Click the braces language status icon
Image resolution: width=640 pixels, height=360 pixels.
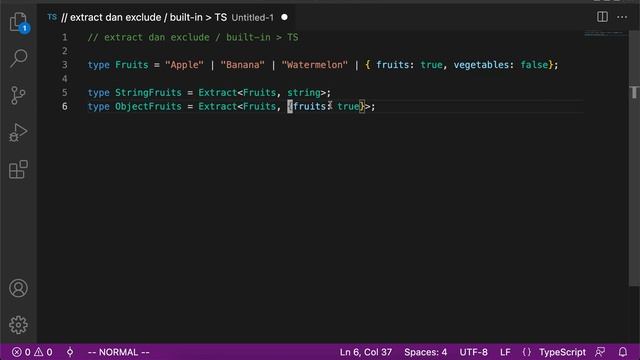point(527,352)
